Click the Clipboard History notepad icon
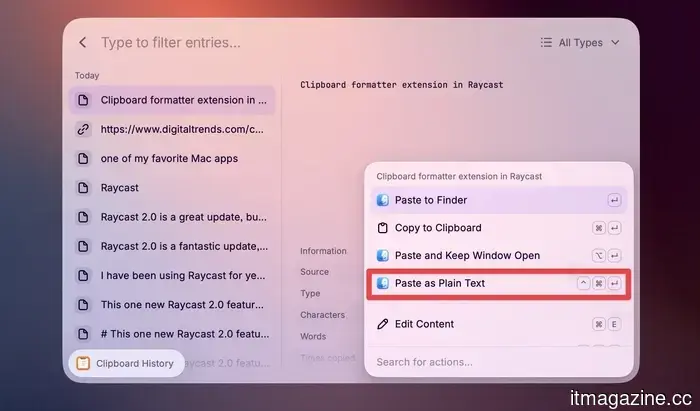The image size is (700, 411). (x=83, y=363)
